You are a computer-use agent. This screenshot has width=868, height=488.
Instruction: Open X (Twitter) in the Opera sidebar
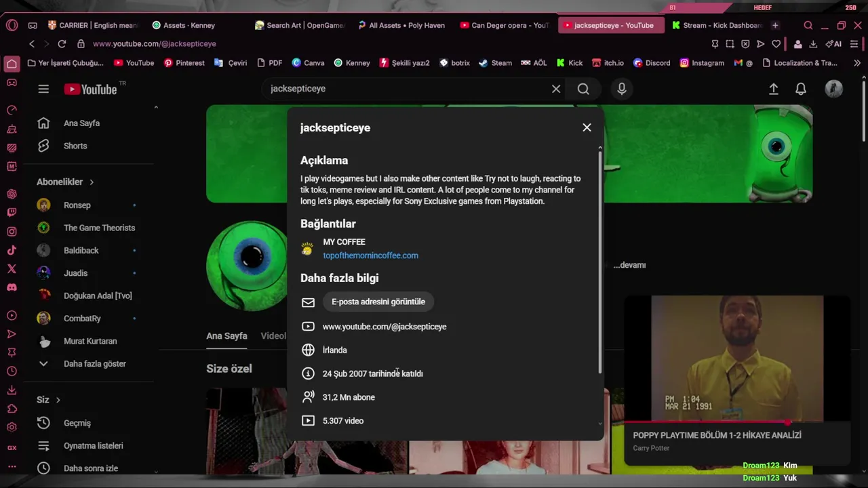click(12, 268)
